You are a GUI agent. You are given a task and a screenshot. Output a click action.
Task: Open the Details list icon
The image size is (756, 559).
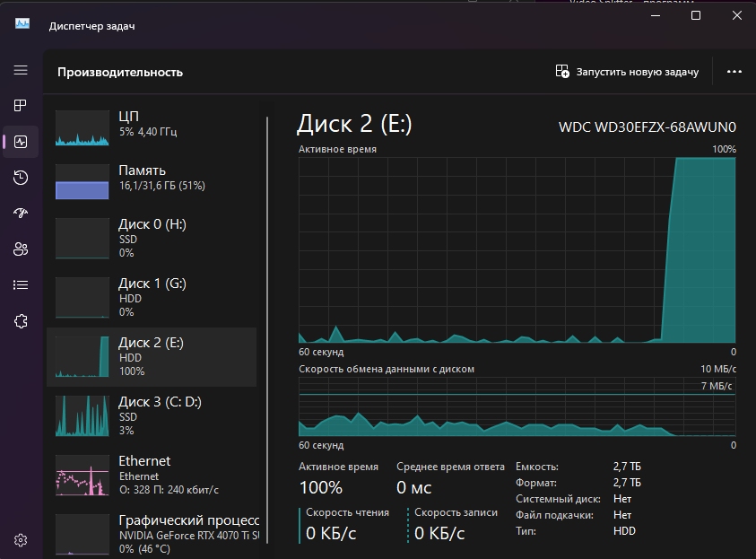(21, 285)
